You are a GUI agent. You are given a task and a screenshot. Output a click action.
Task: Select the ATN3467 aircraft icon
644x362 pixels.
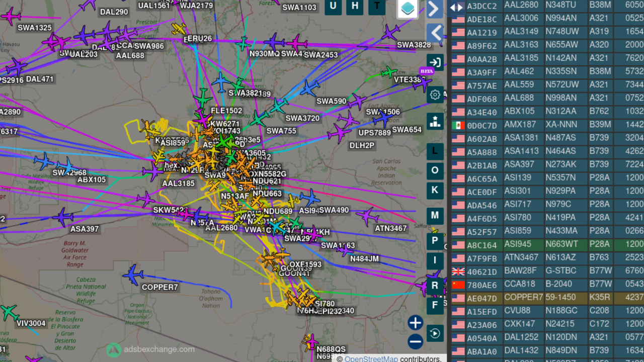pos(368,216)
